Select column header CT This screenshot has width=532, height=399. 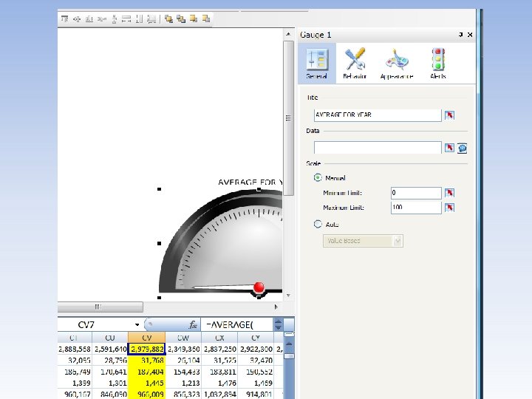coord(75,338)
